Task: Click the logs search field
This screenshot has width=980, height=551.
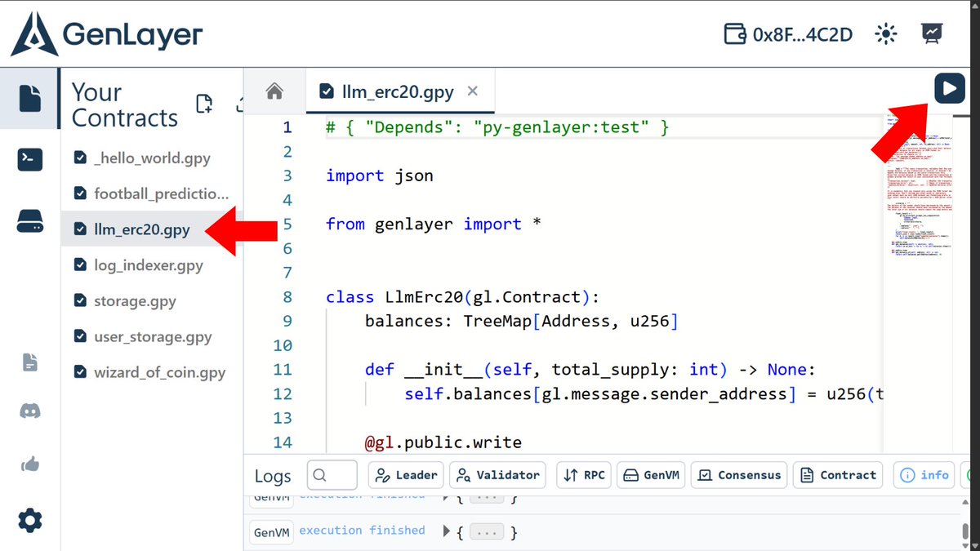Action: pyautogui.click(x=332, y=475)
